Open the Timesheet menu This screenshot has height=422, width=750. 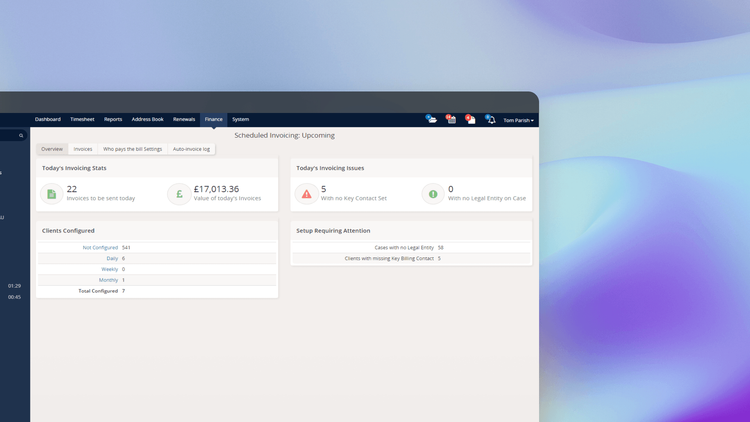click(82, 120)
